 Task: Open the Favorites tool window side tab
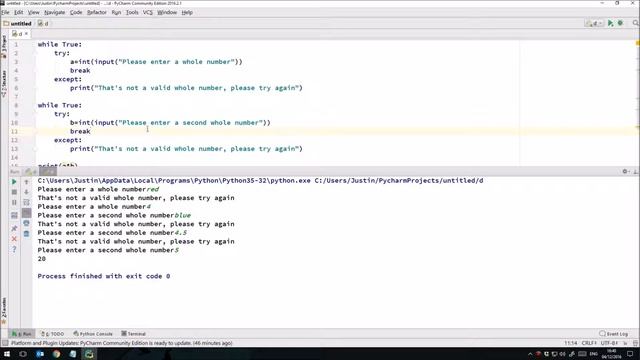click(4, 311)
